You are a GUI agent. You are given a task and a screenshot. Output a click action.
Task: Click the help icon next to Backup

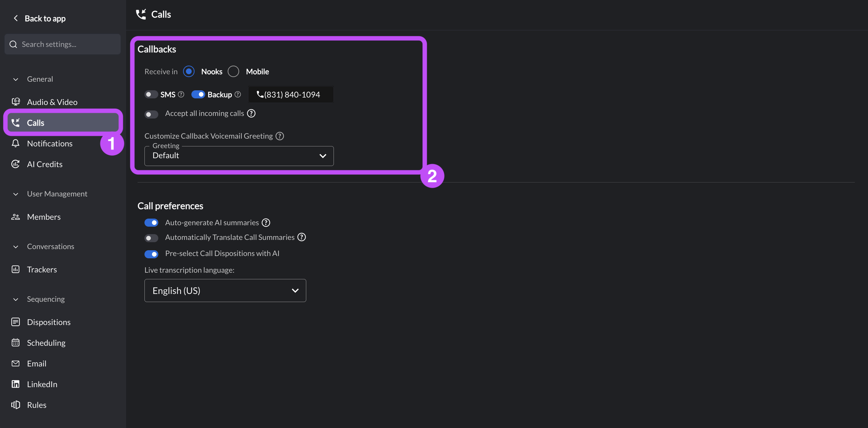237,94
